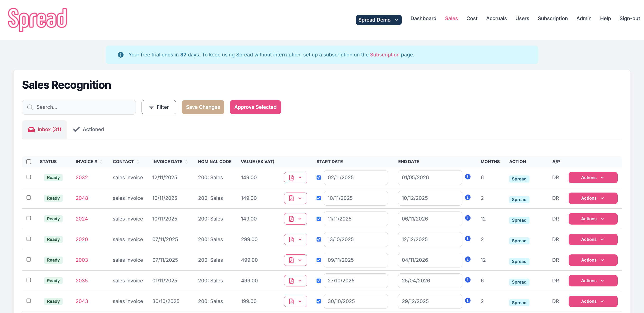The width and height of the screenshot is (644, 313).
Task: Click the info icon in the free trial banner
Action: [121, 55]
